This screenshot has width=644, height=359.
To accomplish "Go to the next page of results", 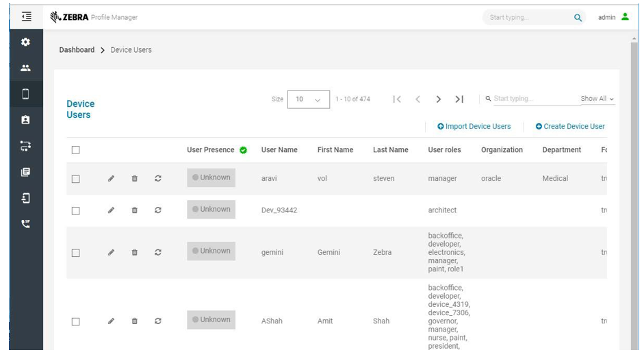I will [x=439, y=99].
